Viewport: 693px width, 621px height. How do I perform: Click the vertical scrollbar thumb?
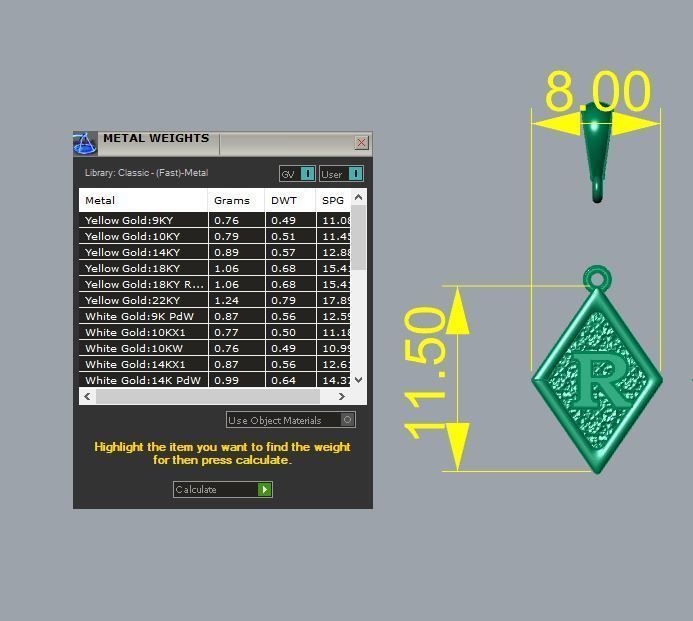[x=358, y=237]
